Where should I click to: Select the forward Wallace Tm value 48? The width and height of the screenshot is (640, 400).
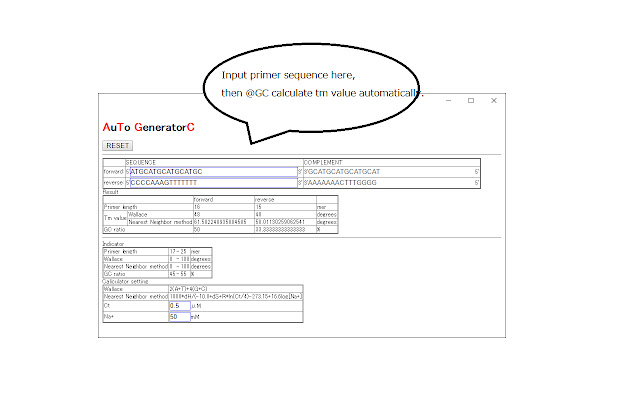click(197, 213)
